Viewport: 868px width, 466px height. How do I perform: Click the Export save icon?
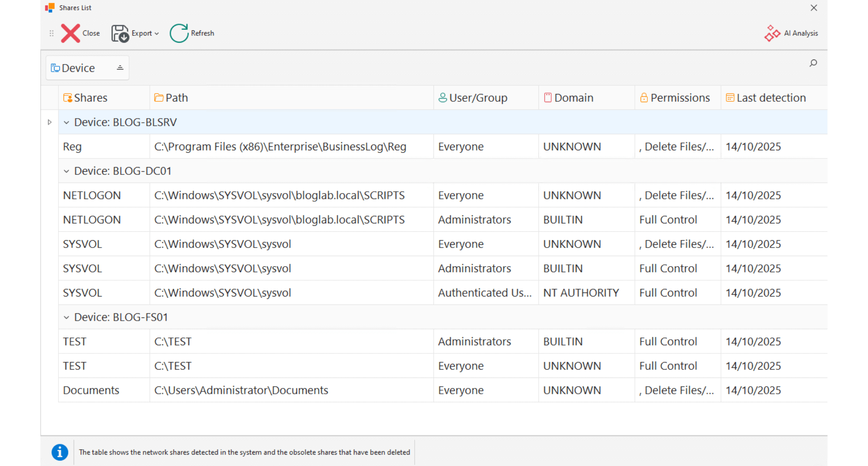120,33
